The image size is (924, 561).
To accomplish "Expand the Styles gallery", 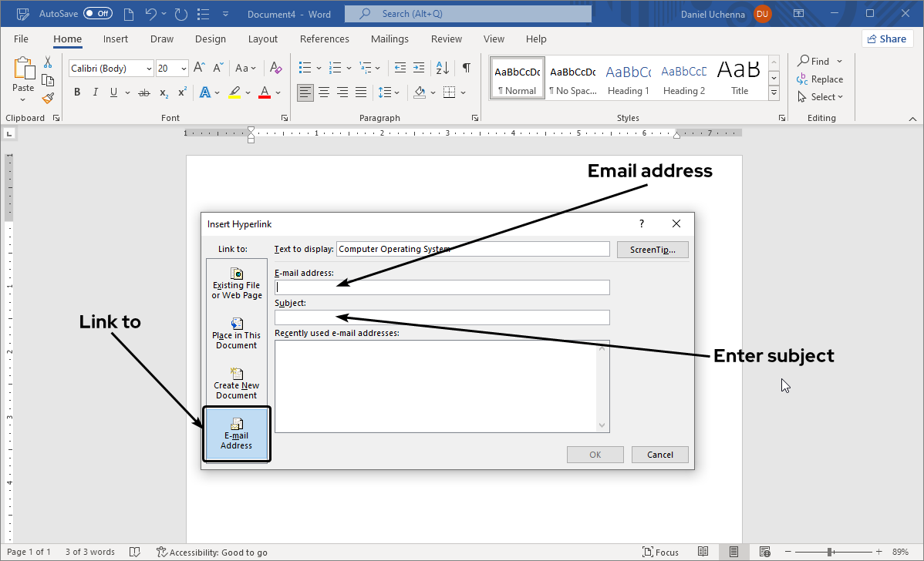I will pos(774,92).
